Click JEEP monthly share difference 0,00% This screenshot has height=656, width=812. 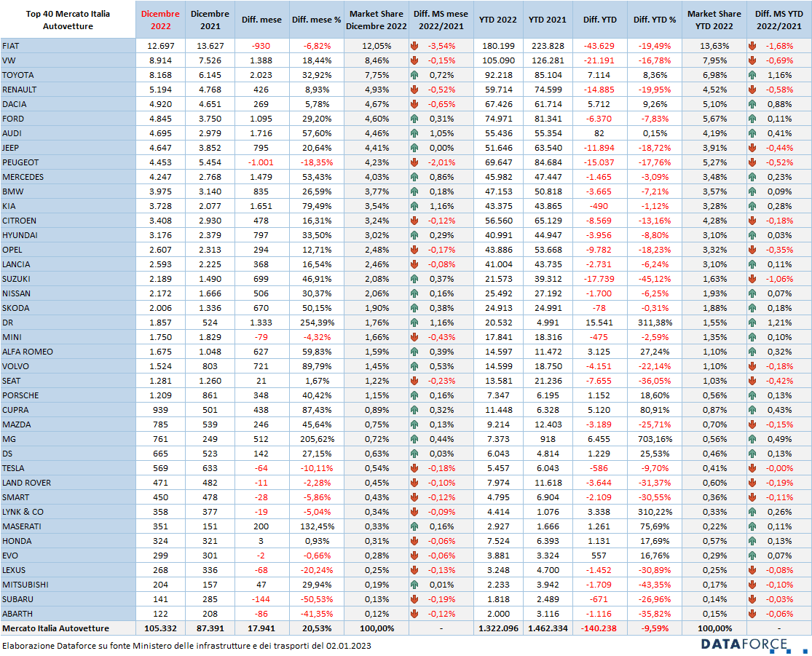pyautogui.click(x=441, y=148)
